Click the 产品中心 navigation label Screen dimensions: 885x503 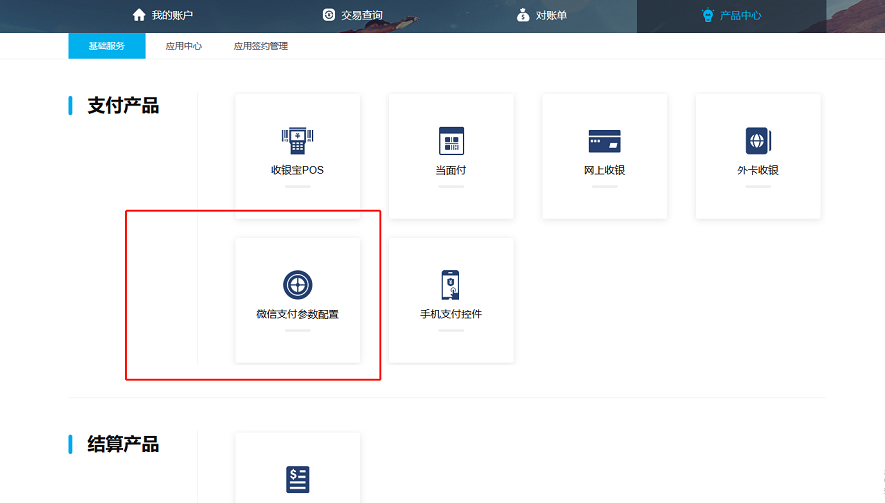click(x=741, y=16)
